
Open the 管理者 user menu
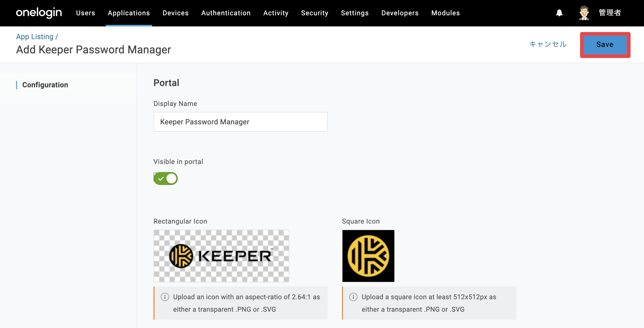pos(610,13)
